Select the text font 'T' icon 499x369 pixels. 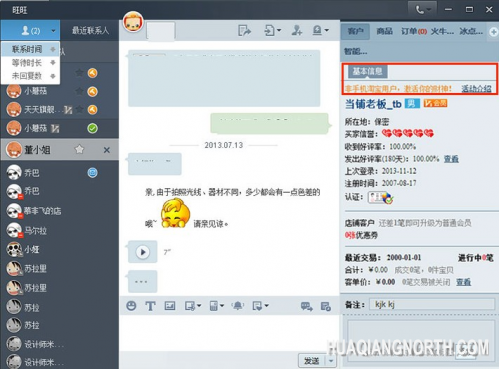point(150,306)
